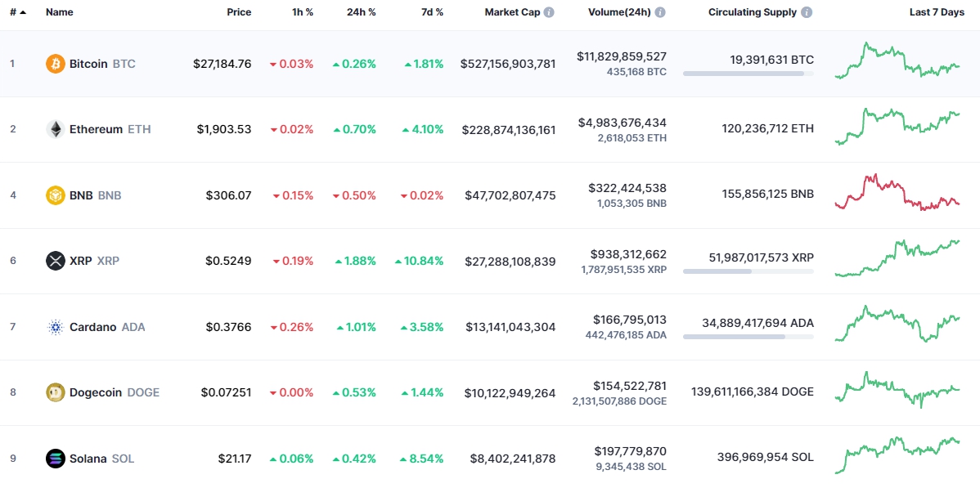Click Ethereum supply 120,236,712 ETH
Screen dimensions: 980x488
[767, 129]
